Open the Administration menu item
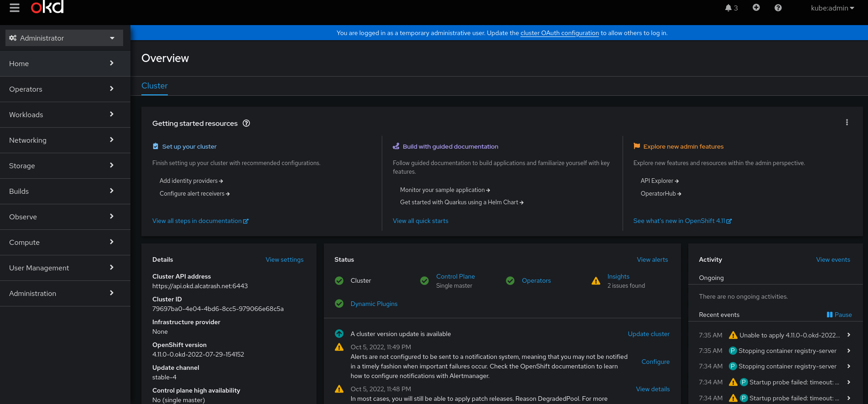This screenshot has height=404, width=868. (x=64, y=294)
